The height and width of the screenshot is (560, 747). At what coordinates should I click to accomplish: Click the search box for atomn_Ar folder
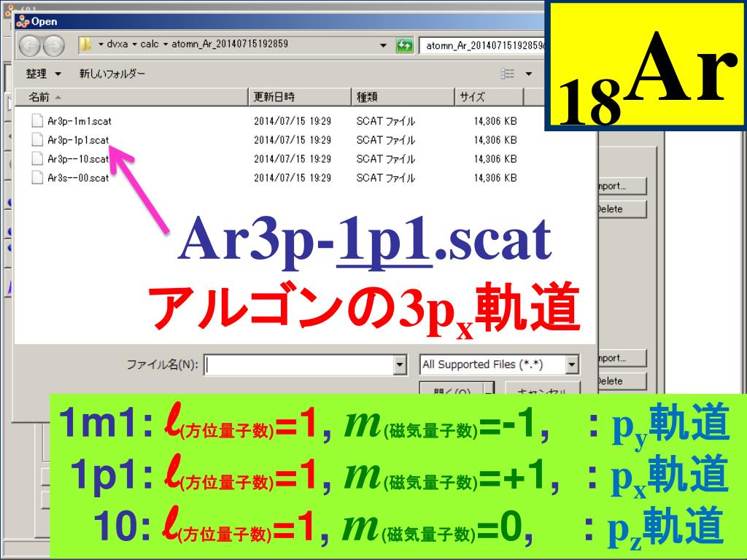(482, 46)
